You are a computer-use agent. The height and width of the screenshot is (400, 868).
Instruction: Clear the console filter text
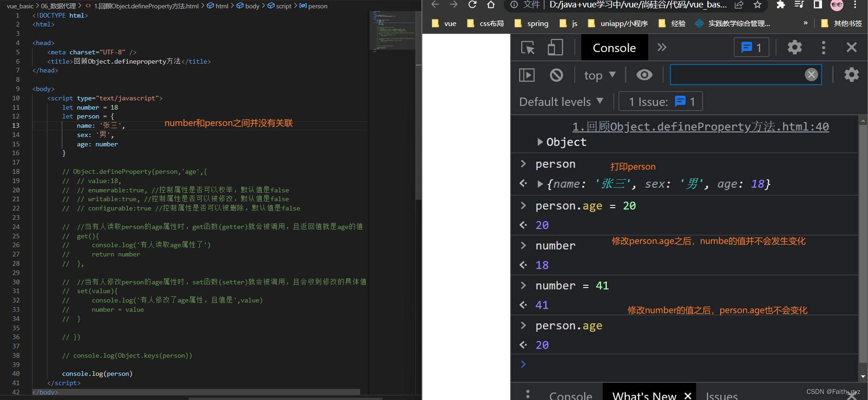click(x=811, y=75)
